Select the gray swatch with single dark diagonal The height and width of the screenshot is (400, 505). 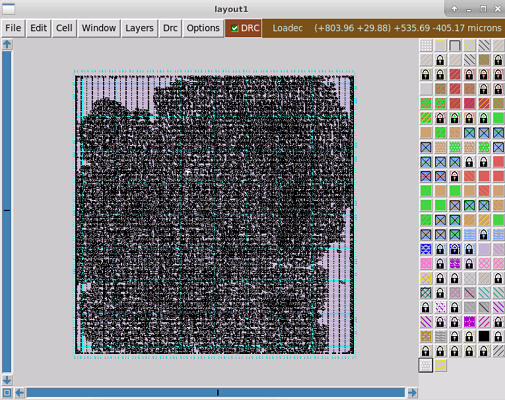click(x=484, y=307)
